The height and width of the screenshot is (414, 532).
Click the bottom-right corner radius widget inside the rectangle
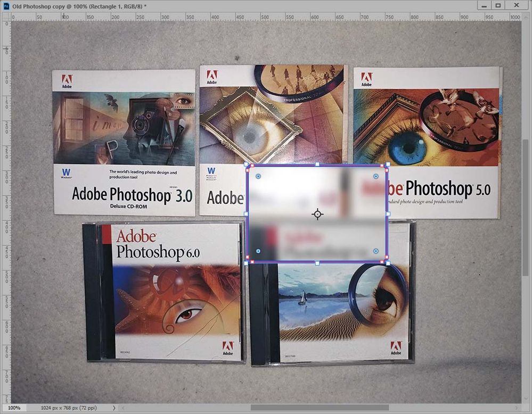pyautogui.click(x=375, y=251)
